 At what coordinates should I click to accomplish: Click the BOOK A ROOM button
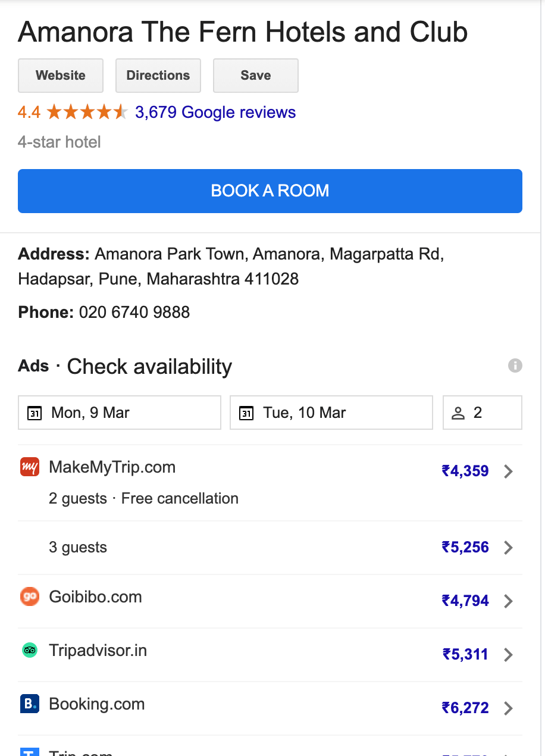270,191
